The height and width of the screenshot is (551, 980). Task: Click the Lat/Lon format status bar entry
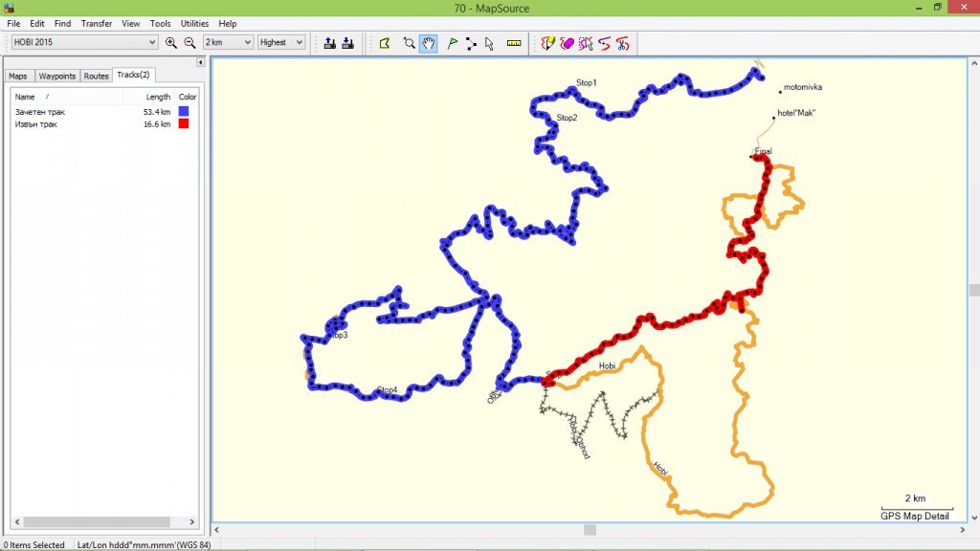point(144,544)
